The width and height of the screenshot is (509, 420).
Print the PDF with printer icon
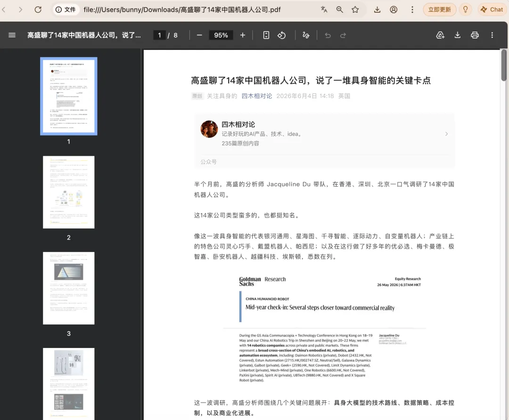[475, 35]
